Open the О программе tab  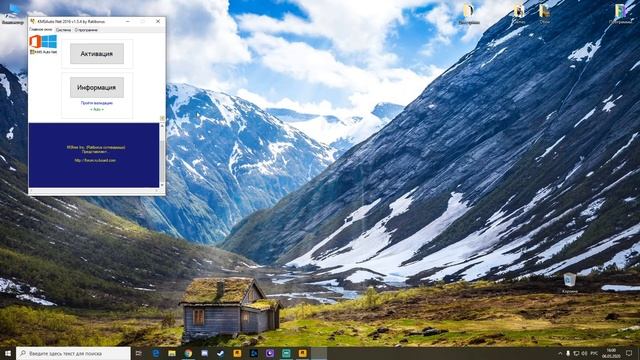tap(86, 30)
